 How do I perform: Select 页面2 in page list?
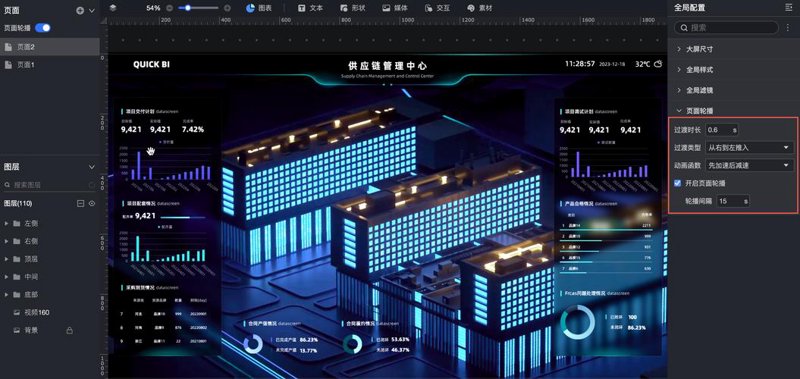[x=49, y=47]
